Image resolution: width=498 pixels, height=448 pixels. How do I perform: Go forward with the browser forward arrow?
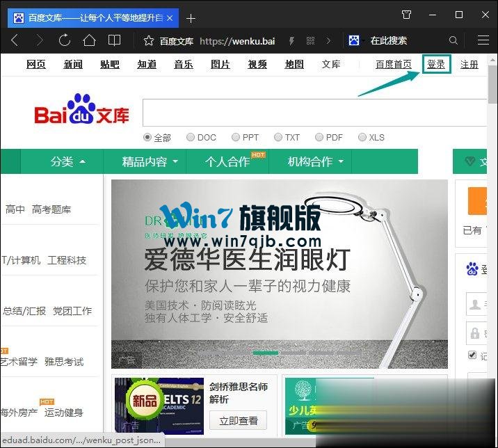[x=40, y=40]
